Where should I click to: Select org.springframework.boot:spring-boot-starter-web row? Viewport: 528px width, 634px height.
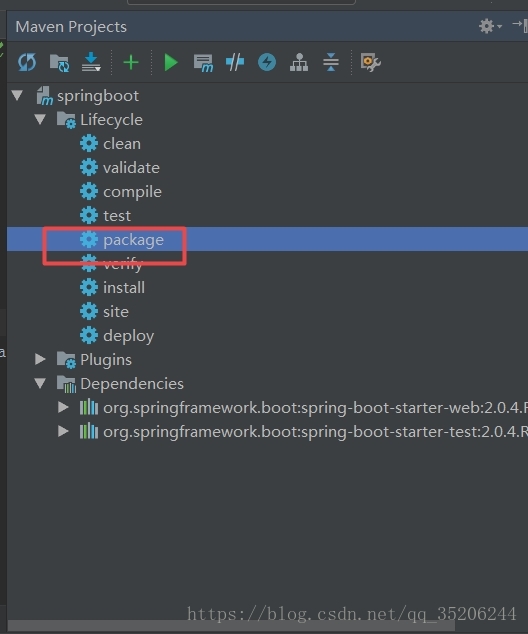pyautogui.click(x=267, y=408)
